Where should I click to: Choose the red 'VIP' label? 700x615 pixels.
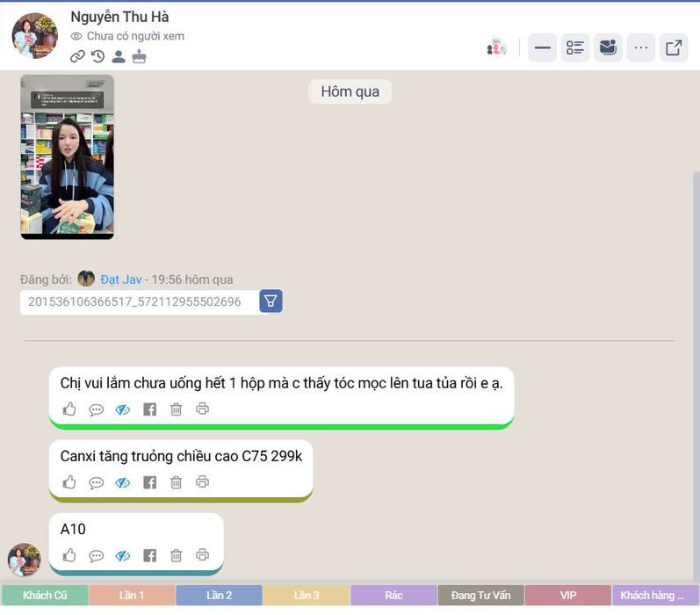click(567, 596)
